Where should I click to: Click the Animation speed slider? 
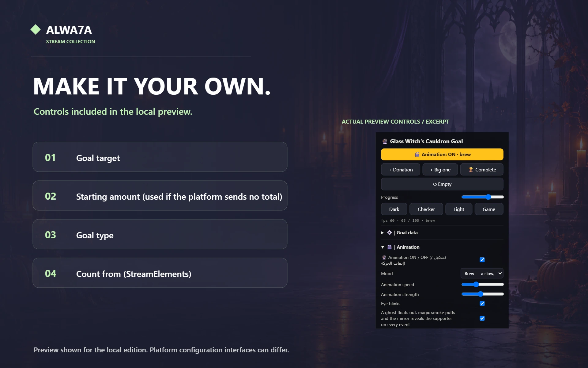[x=482, y=285]
